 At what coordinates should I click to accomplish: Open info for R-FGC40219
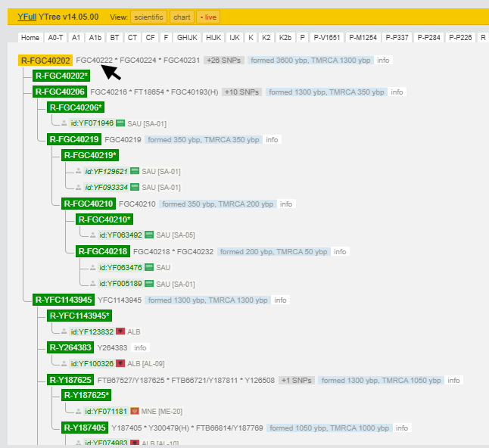272,140
